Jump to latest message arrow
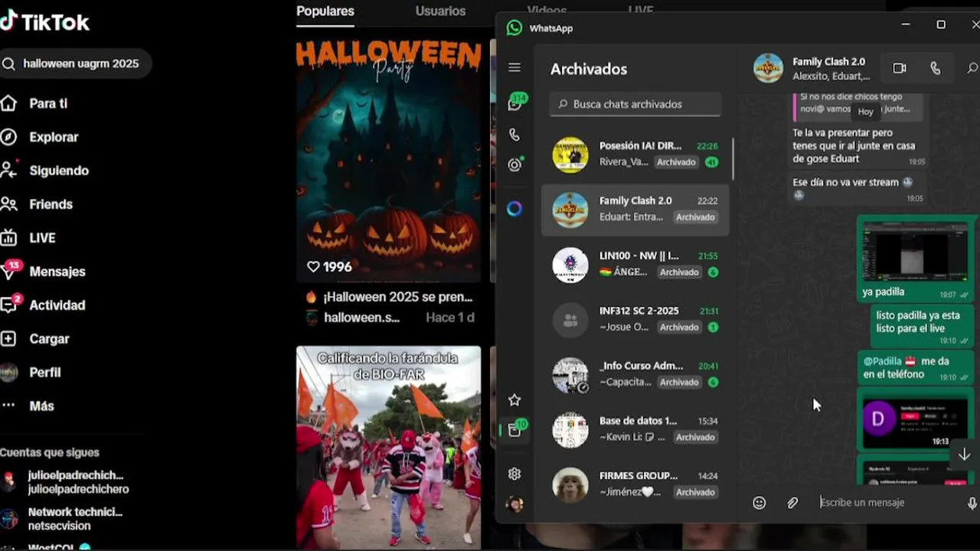The width and height of the screenshot is (980, 551). coord(964,455)
